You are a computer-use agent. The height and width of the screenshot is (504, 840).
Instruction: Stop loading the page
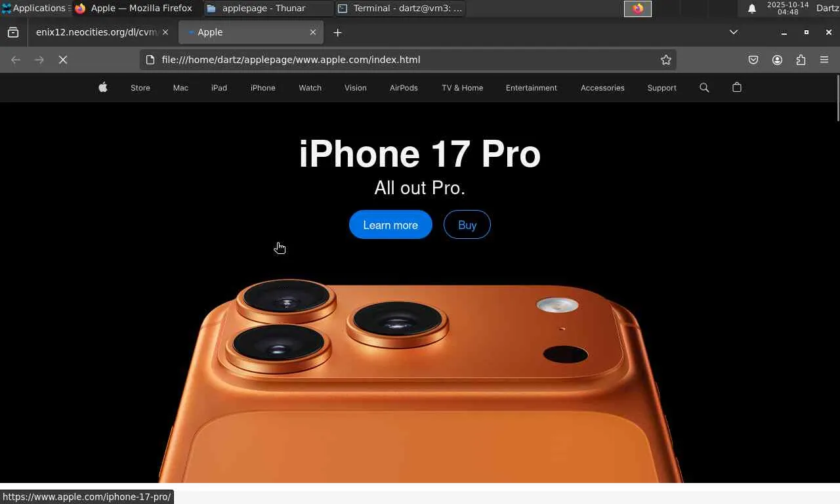[63, 60]
